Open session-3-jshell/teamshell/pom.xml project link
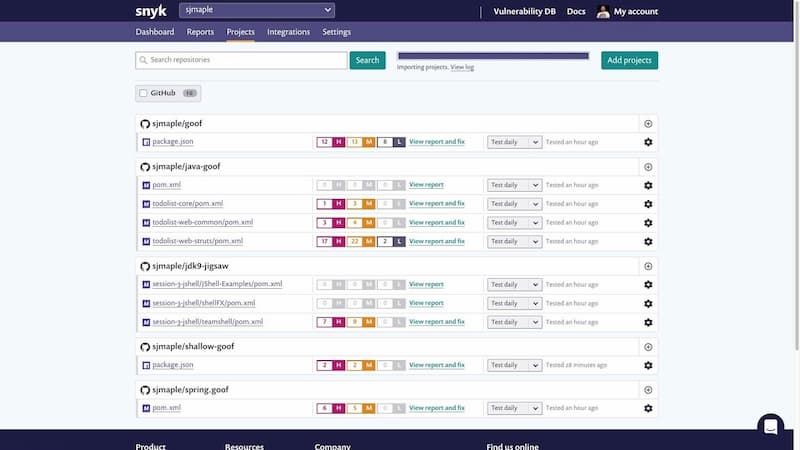Image resolution: width=800 pixels, height=450 pixels. pos(208,322)
